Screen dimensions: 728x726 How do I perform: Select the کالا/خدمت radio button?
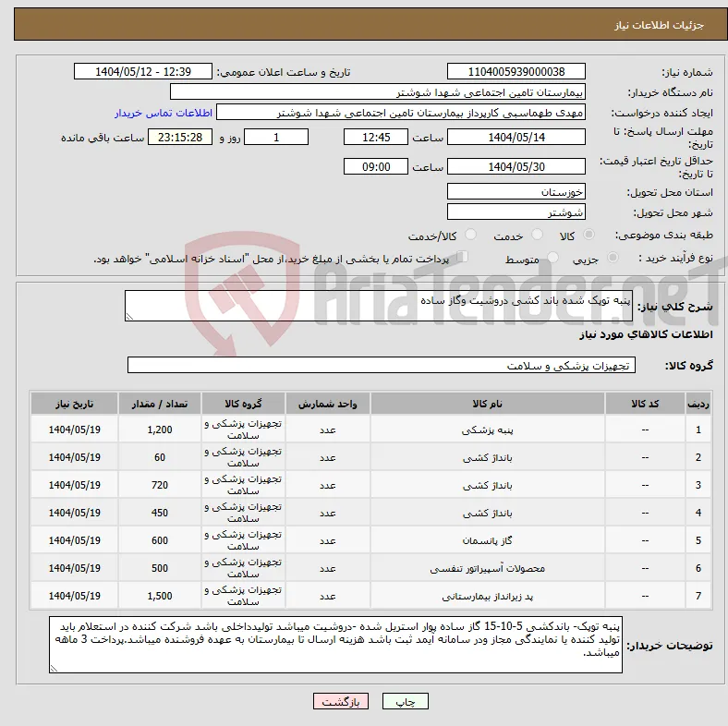470,235
